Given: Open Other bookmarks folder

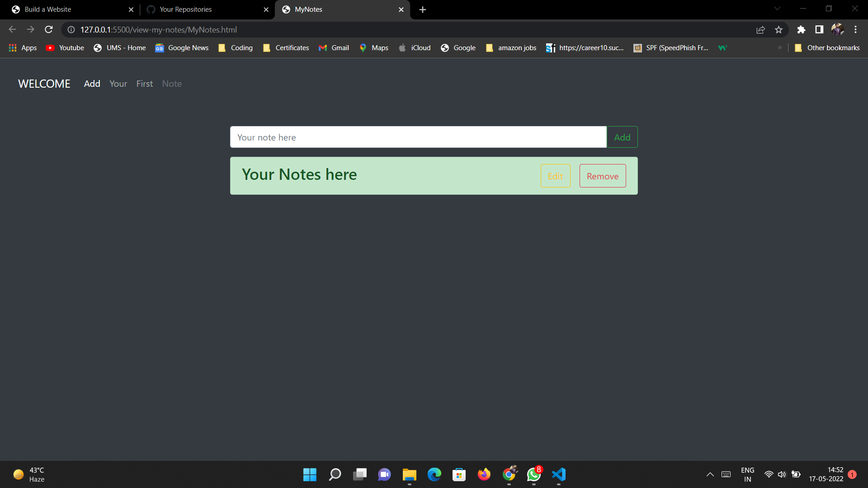Looking at the screenshot, I should pyautogui.click(x=827, y=47).
